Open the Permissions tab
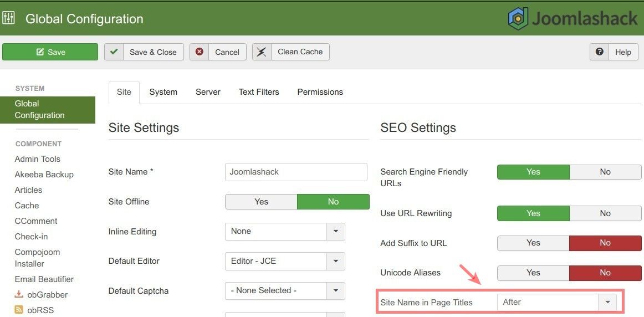The width and height of the screenshot is (644, 317). tap(320, 92)
